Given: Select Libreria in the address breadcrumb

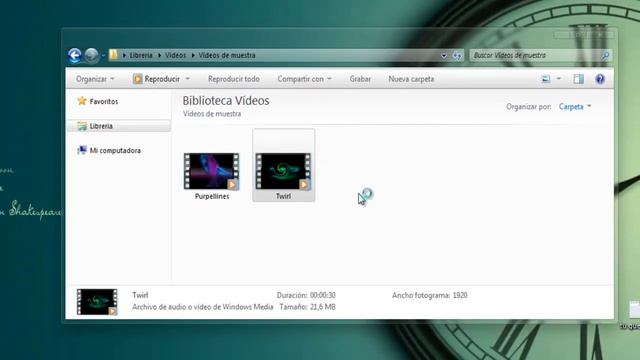Looking at the screenshot, I should click(x=141, y=55).
